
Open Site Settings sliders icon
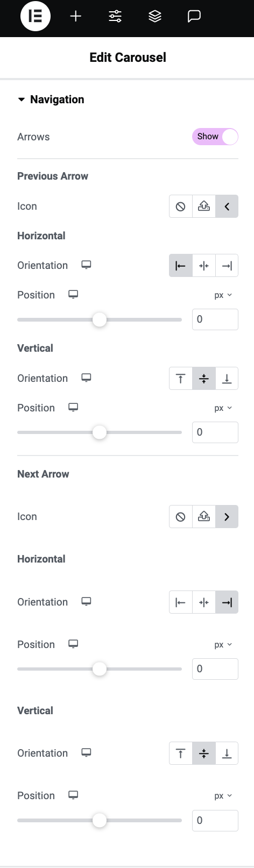[115, 17]
